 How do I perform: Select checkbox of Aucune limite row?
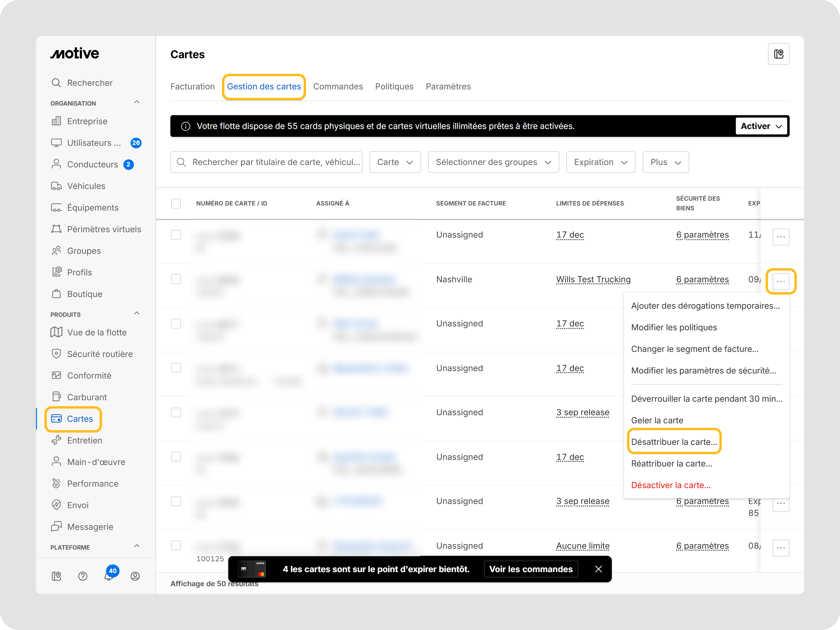176,546
